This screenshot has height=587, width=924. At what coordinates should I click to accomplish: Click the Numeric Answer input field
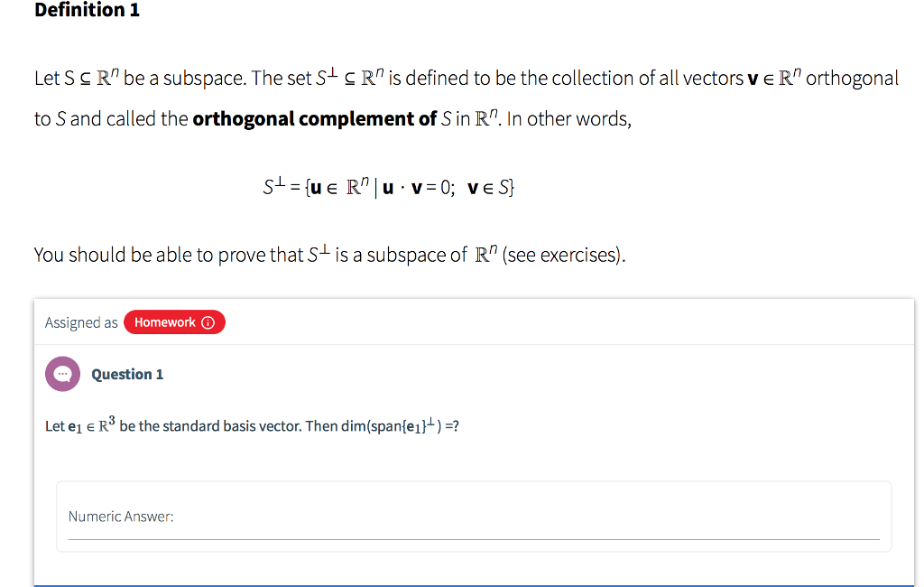476,528
